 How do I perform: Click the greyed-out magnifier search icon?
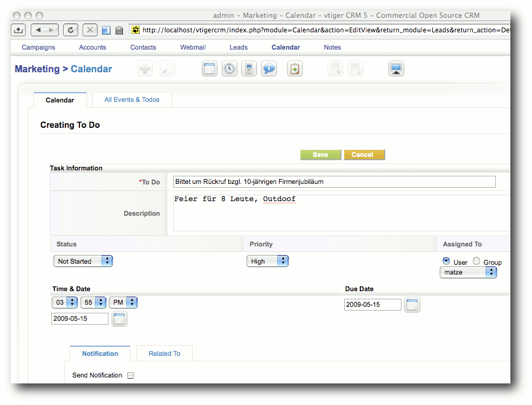coord(168,69)
